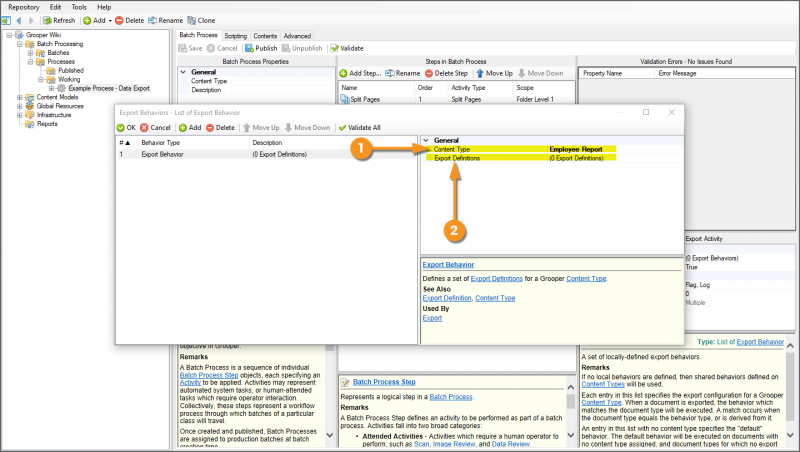Follow the Export Definition link under See Also
Screen dimensions: 800x452
click(447, 298)
